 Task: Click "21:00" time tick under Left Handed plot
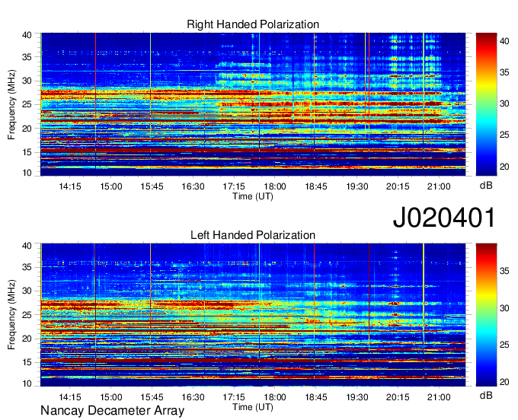point(439,397)
